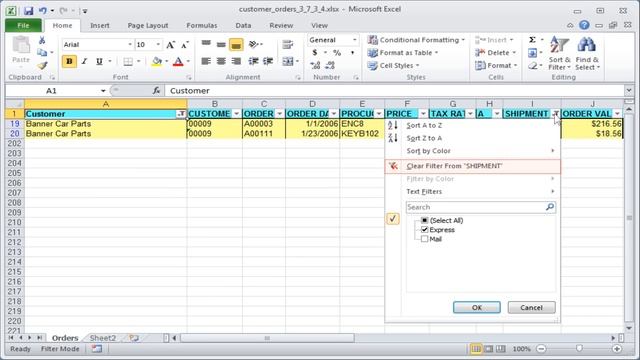This screenshot has height=360, width=640.
Task: Click the Decrease Indent icon
Action: [x=253, y=61]
